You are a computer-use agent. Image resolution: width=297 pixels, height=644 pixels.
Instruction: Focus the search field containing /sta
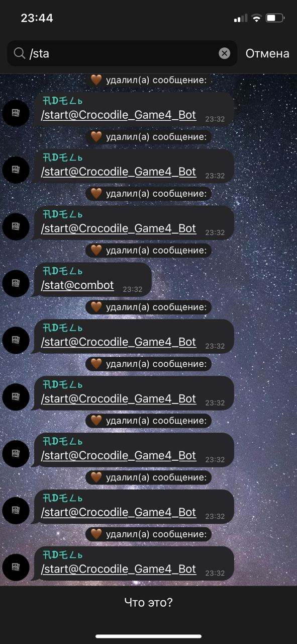[122, 53]
